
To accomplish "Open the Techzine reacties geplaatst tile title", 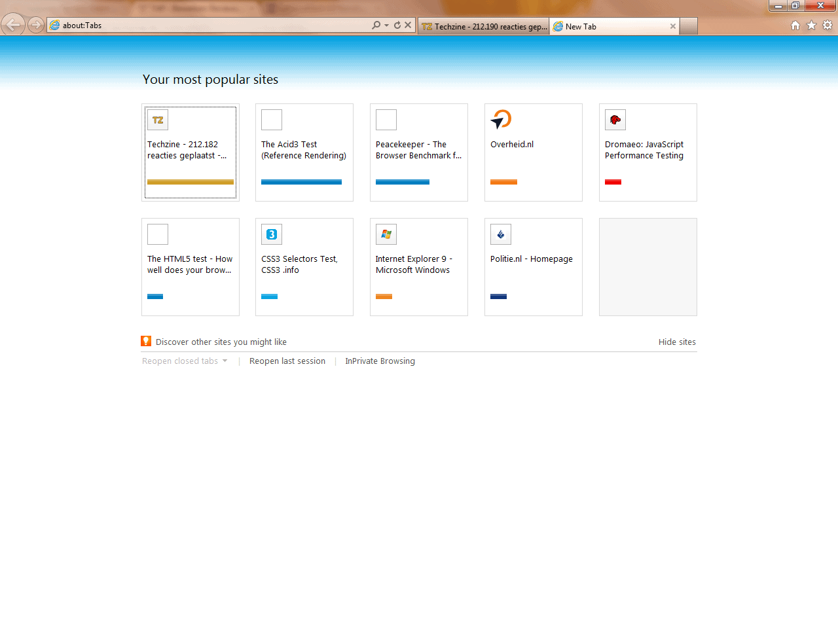I will pyautogui.click(x=187, y=150).
